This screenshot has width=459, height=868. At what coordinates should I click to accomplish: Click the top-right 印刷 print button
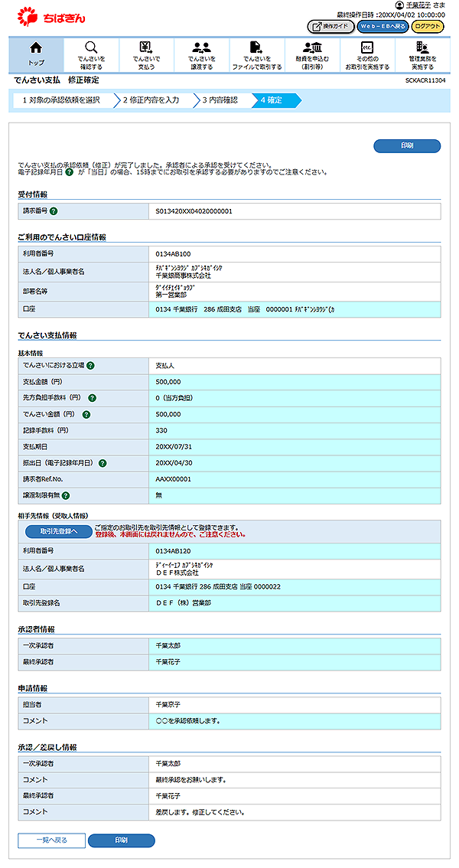coord(407,146)
